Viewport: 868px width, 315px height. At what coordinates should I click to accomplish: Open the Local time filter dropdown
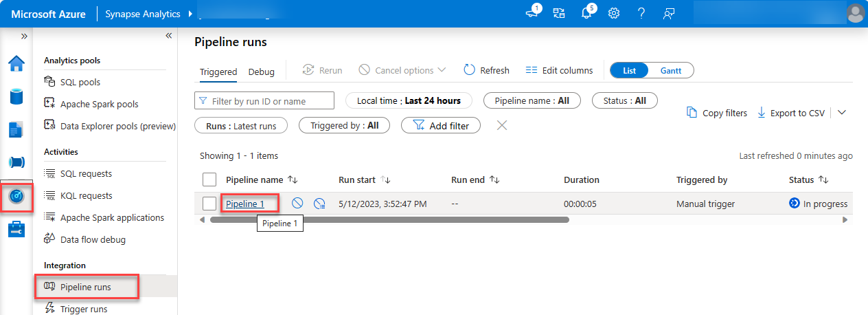point(409,100)
